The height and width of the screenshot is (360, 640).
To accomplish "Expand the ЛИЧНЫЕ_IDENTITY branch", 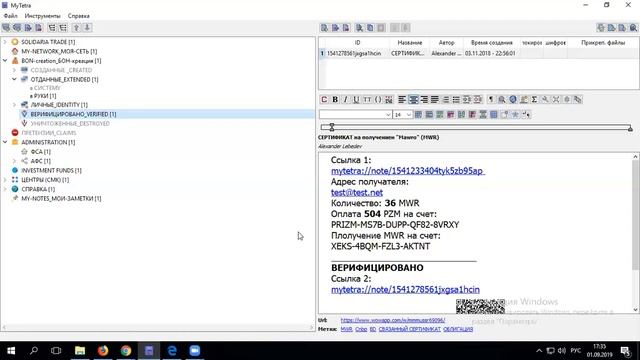I will point(14,104).
